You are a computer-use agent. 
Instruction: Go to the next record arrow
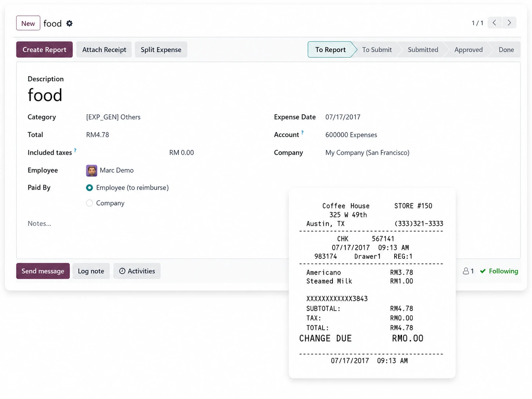coord(509,23)
